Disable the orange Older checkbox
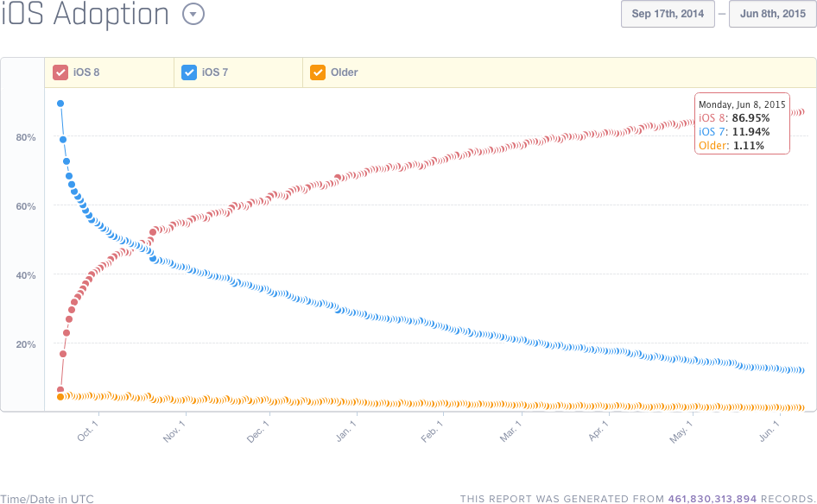Screen dimensions: 817x504 (318, 72)
